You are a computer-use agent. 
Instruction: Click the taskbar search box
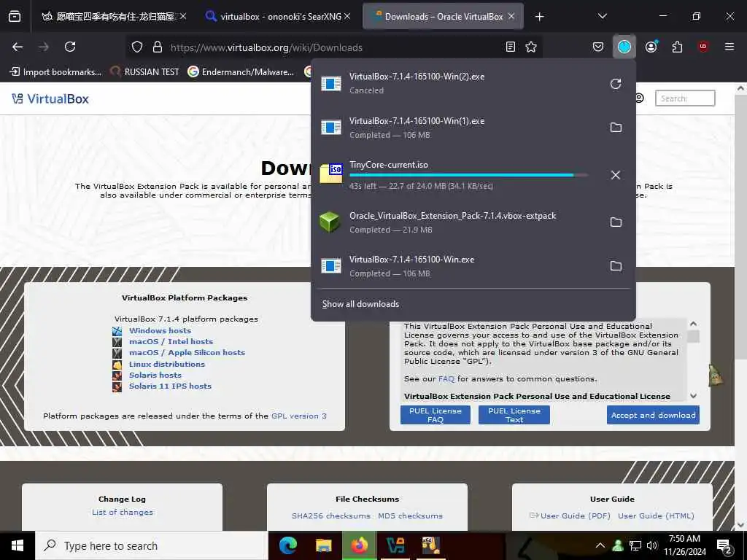pos(152,545)
